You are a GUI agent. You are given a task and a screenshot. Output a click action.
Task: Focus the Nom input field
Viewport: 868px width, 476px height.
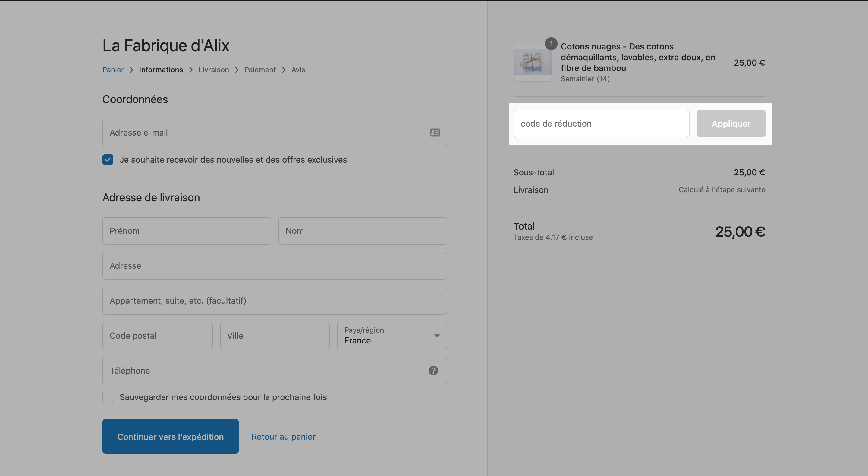pyautogui.click(x=363, y=231)
